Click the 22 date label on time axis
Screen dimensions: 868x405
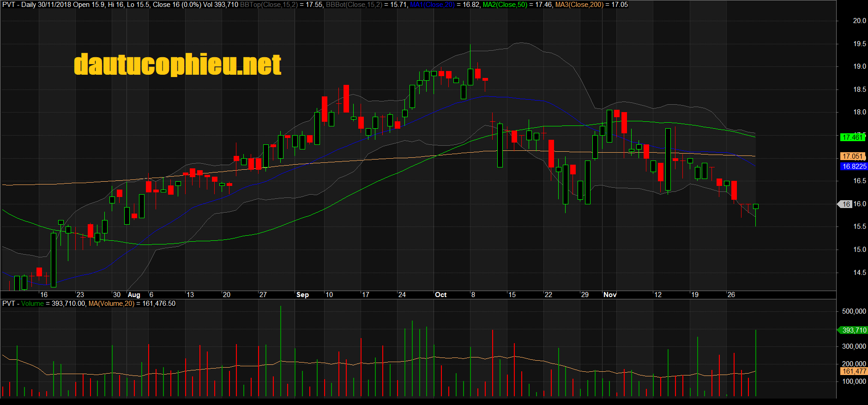549,295
